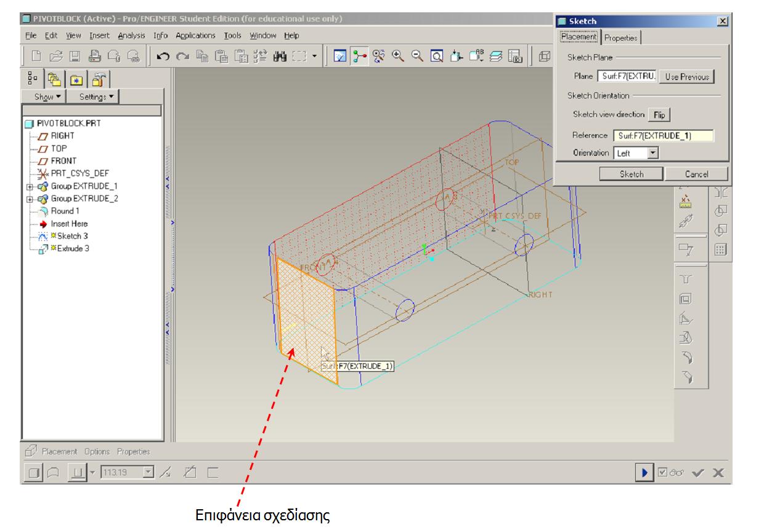Choose Extrude as solid in dashboard
Screen dimensions: 772x532
[33, 474]
